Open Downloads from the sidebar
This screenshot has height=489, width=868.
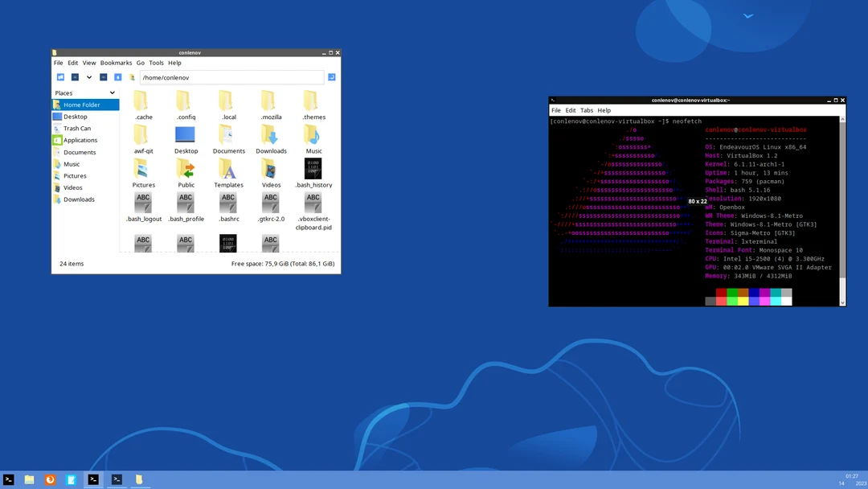coord(79,199)
